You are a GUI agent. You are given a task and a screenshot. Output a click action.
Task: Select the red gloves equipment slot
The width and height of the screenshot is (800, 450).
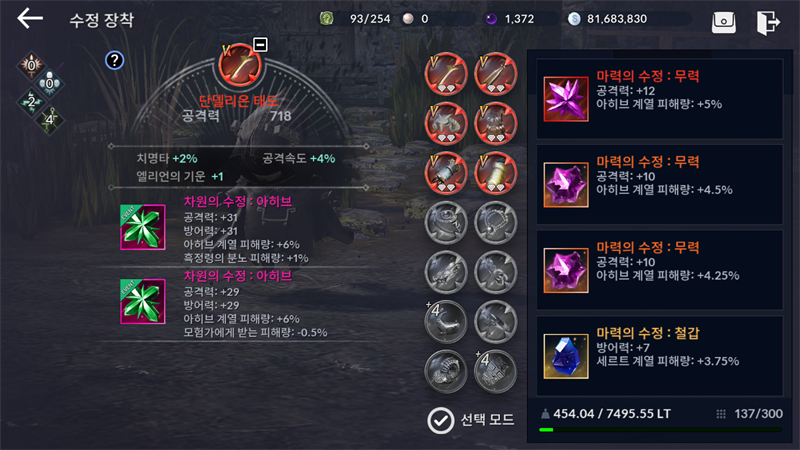click(446, 173)
